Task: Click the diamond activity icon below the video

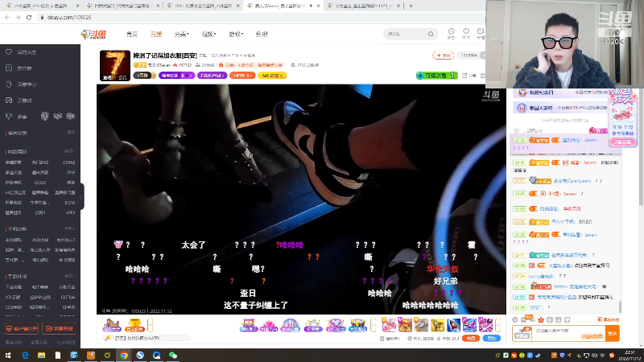Action: click(x=335, y=325)
